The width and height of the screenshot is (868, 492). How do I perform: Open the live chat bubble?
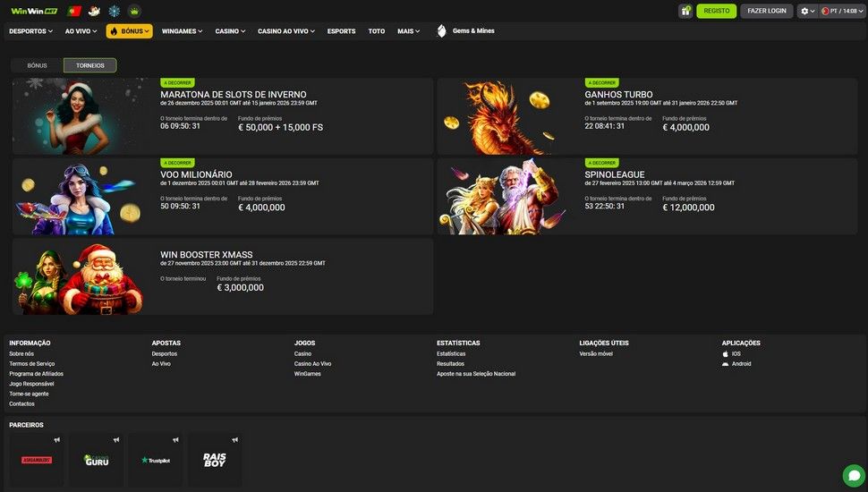tap(853, 475)
